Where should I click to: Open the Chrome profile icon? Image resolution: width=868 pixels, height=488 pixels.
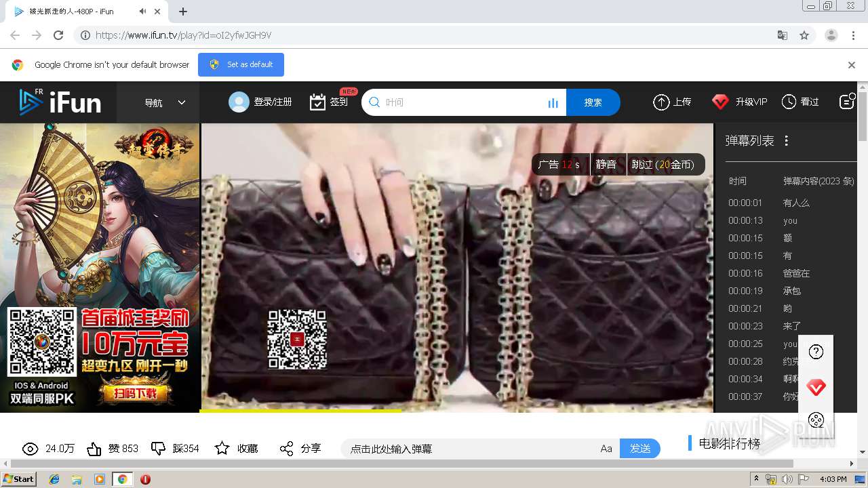(831, 35)
